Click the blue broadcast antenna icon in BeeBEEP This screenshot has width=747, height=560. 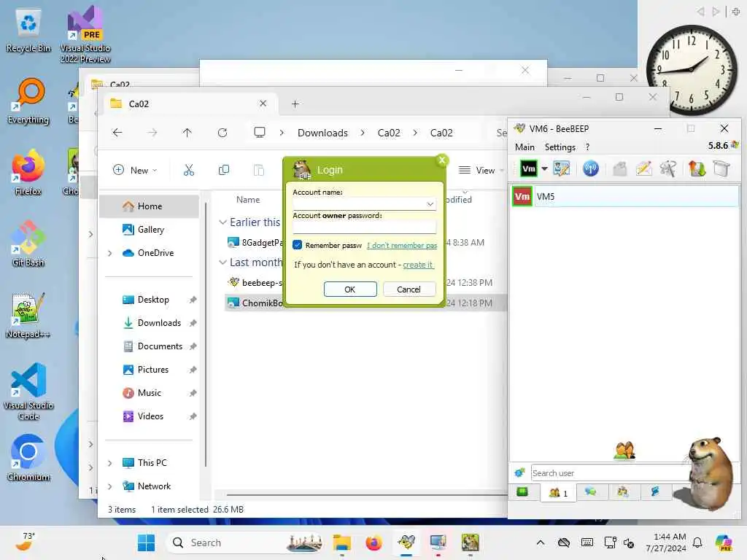(591, 168)
